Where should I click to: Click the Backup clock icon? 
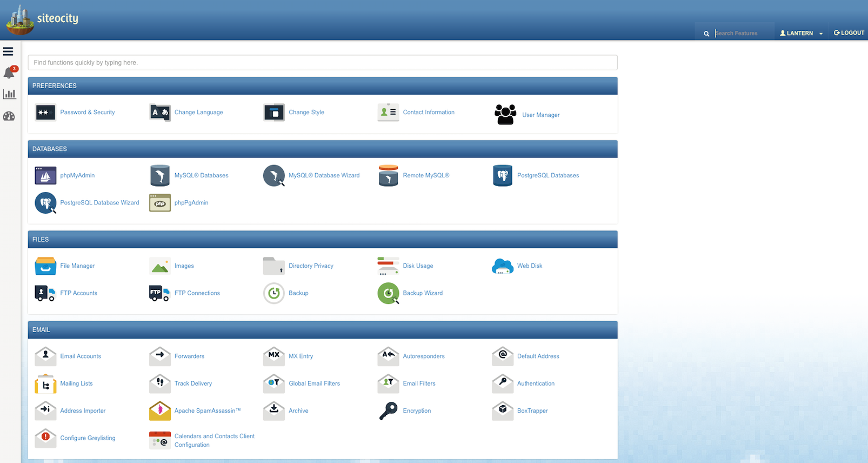(274, 293)
